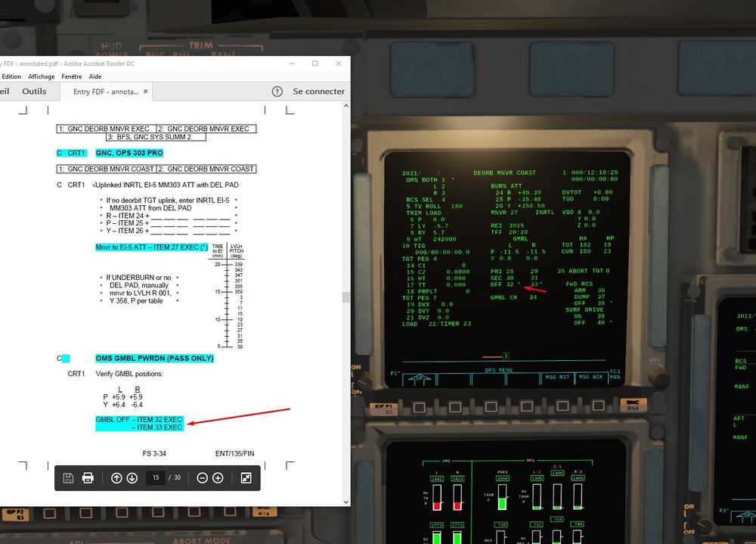The width and height of the screenshot is (756, 544).
Task: Open the Affichage menu
Action: 42,76
